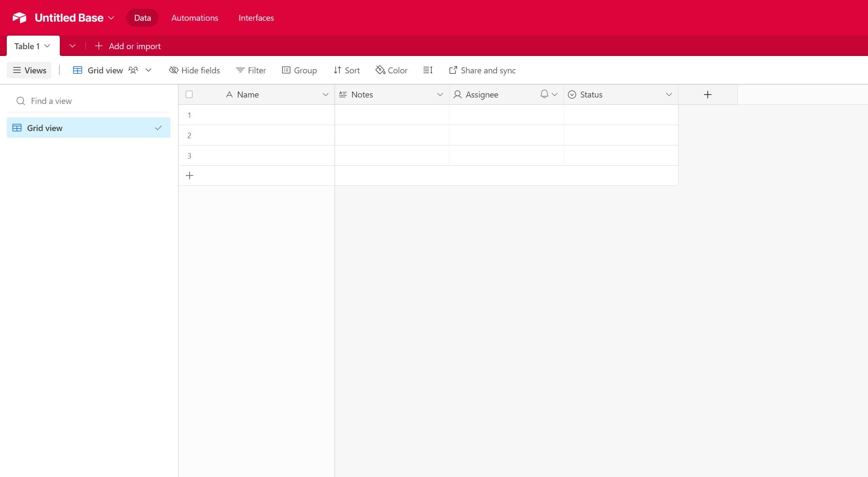Switch to the Interfaces tab

pos(256,18)
